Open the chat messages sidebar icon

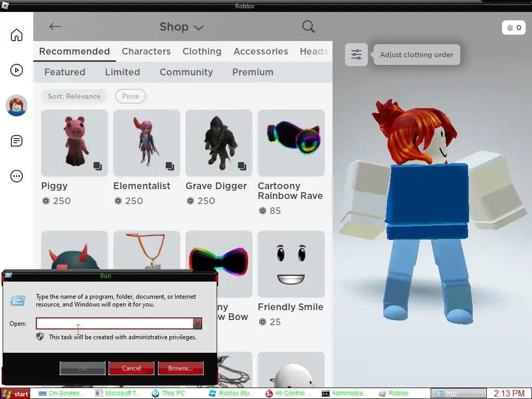pyautogui.click(x=16, y=141)
